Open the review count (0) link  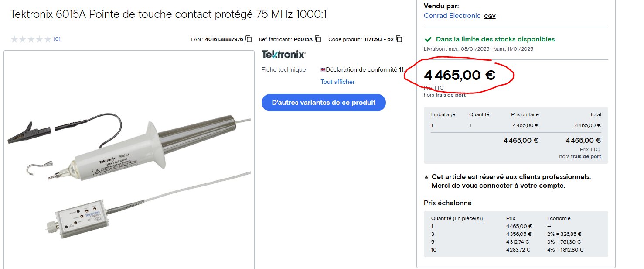[x=57, y=39]
